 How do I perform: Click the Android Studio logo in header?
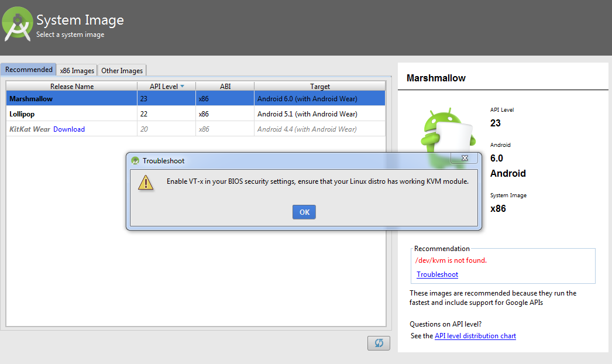17,24
